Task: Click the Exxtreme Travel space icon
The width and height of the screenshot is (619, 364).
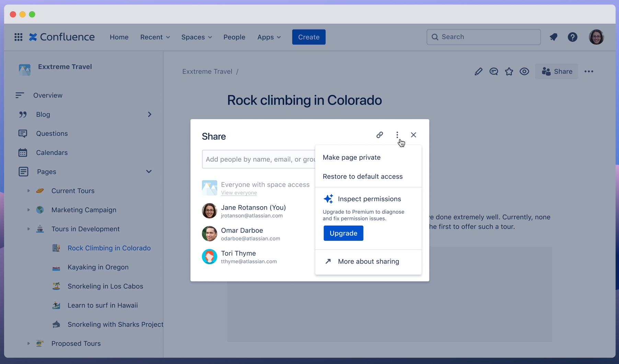Action: tap(25, 69)
